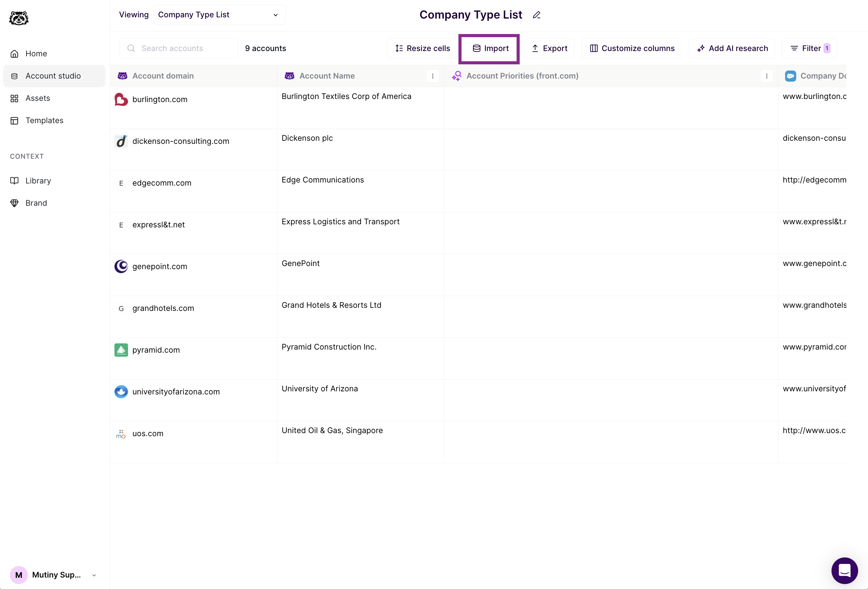Click the pencil icon beside Company Type List
This screenshot has width=868, height=589.
536,15
